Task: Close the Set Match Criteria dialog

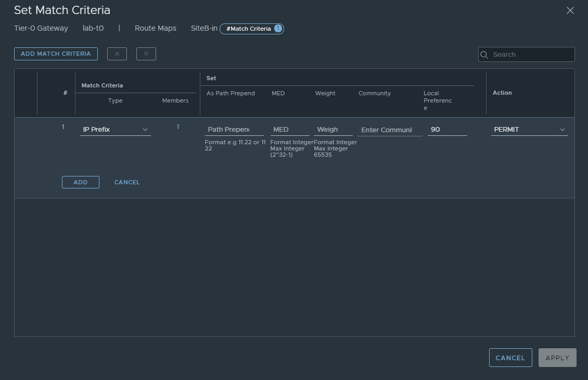Action: click(x=570, y=10)
